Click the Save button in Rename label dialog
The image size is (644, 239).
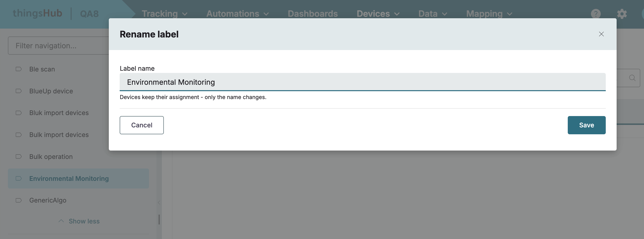point(586,125)
